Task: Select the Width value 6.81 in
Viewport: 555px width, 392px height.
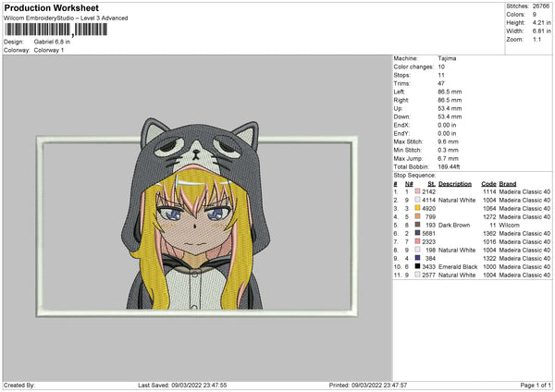Action: pyautogui.click(x=541, y=31)
